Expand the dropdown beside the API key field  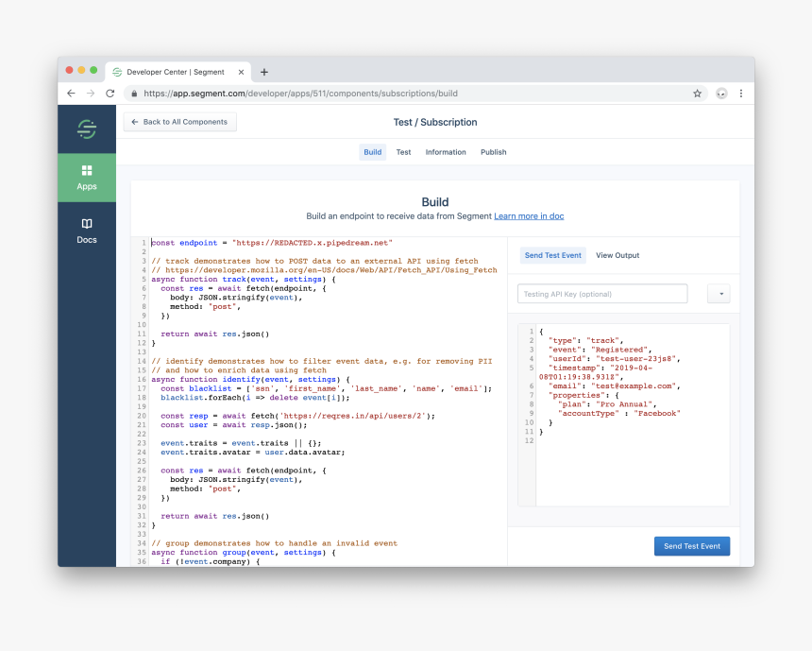click(719, 294)
